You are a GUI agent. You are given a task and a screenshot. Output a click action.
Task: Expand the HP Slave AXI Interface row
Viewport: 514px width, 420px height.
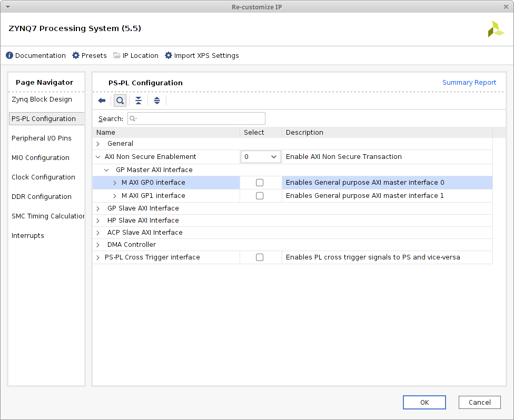[98, 221]
